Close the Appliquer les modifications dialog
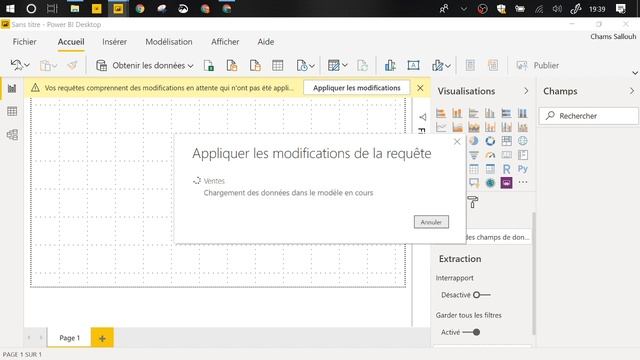Screen dimensions: 640x360 click(x=457, y=142)
